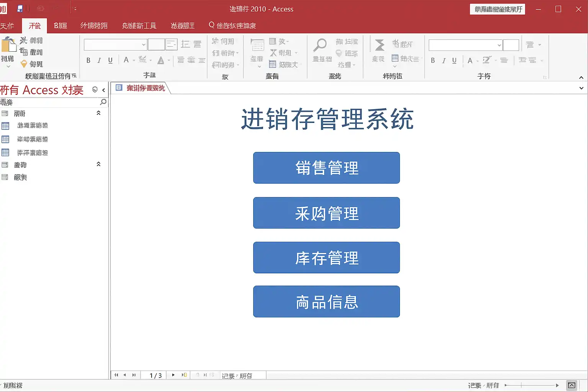
Task: Click the Save icon in title bar
Action: (20, 8)
